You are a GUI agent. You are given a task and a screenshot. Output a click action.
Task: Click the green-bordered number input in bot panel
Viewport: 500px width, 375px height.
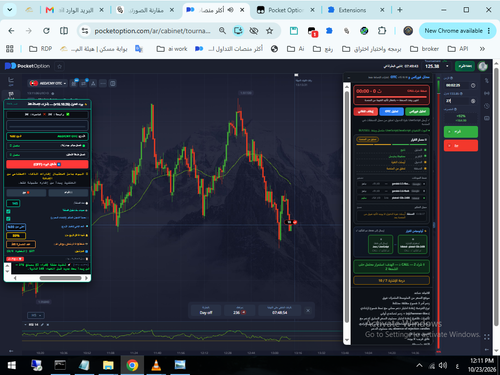pyautogui.click(x=13, y=203)
